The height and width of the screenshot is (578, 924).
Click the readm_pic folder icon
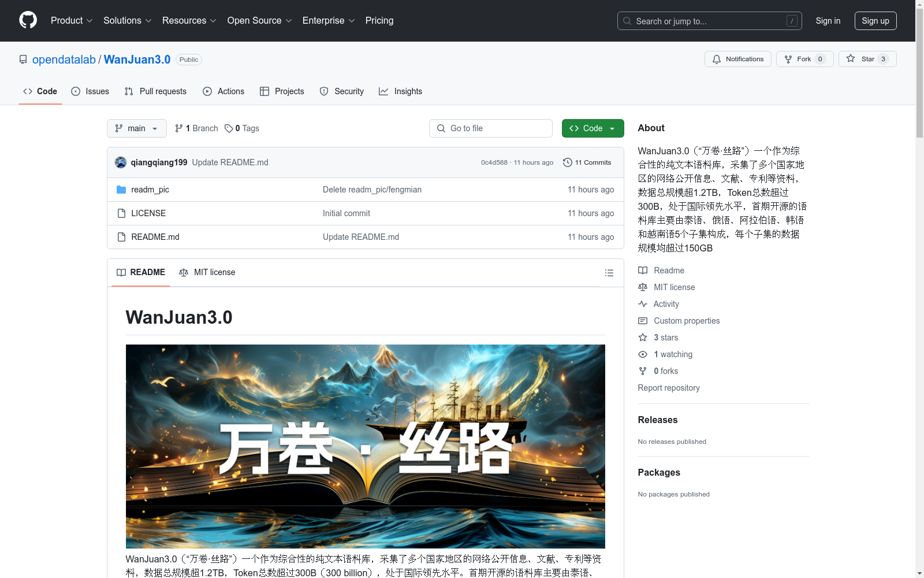click(x=121, y=190)
